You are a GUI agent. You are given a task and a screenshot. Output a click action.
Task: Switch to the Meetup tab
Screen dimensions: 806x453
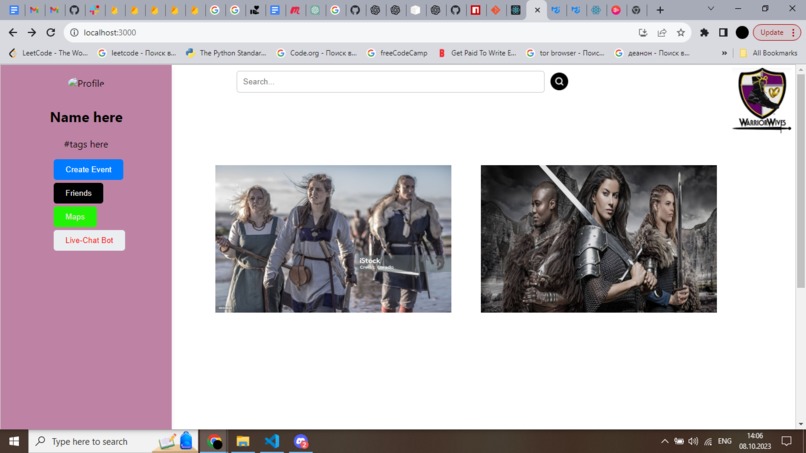coord(295,10)
